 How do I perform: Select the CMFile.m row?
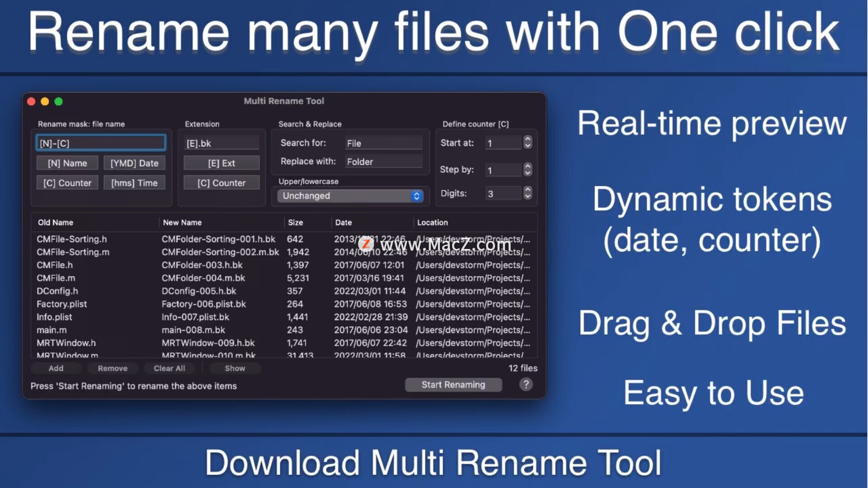click(x=284, y=278)
